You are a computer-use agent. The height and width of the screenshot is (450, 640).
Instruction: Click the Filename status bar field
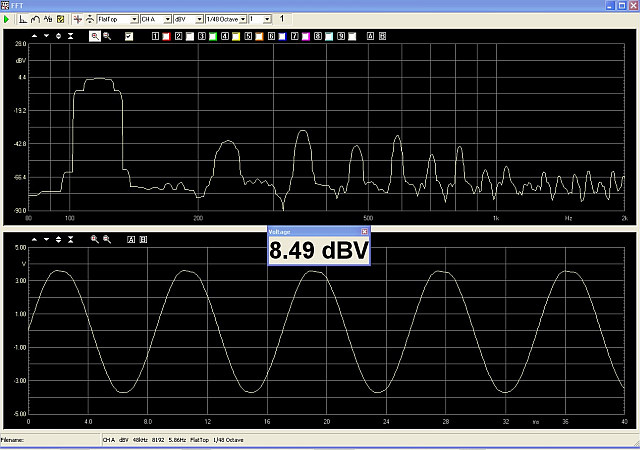pyautogui.click(x=50, y=440)
